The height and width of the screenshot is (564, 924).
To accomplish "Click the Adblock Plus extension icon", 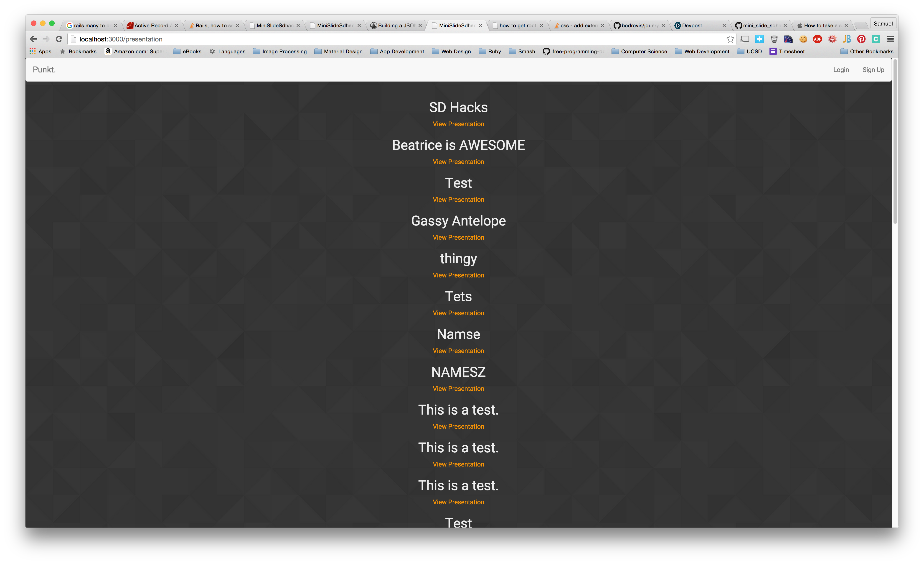I will pyautogui.click(x=817, y=39).
